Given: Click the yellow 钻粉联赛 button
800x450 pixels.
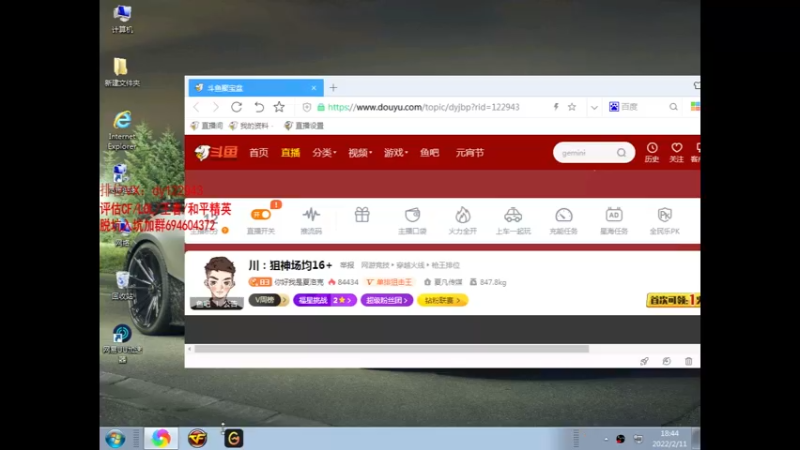Looking at the screenshot, I should click(442, 300).
